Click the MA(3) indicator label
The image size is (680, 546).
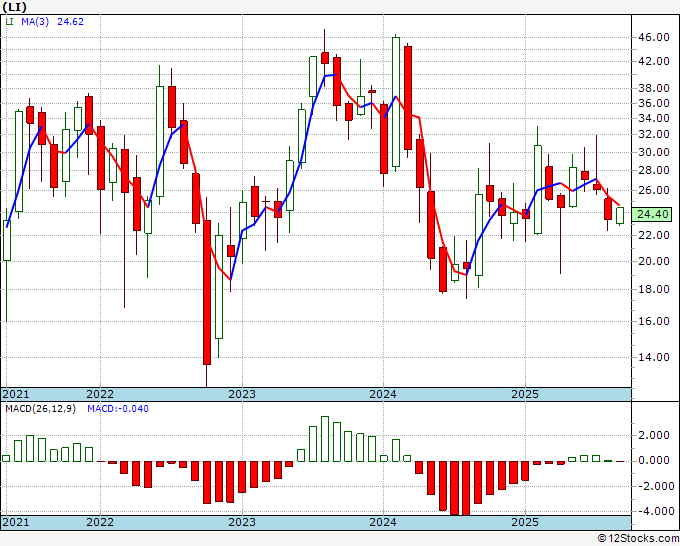coord(35,21)
